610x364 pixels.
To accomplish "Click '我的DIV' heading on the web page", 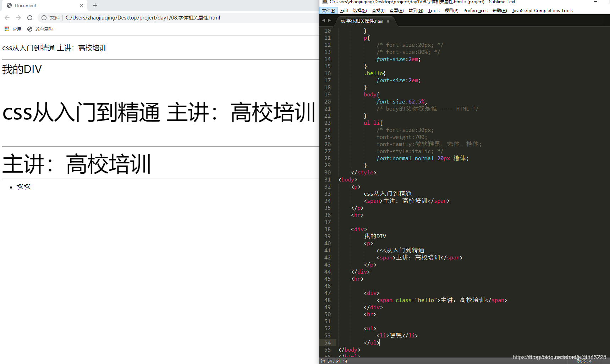I will pyautogui.click(x=22, y=69).
